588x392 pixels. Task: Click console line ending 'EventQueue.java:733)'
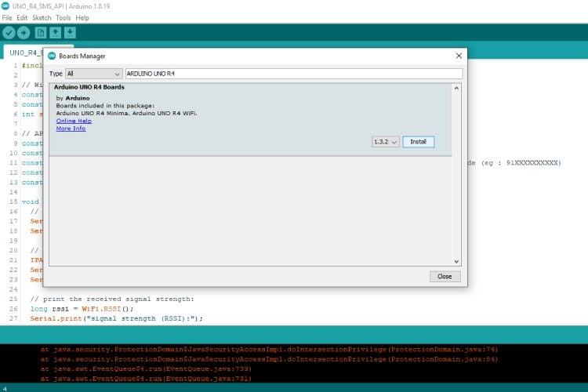coord(146,368)
